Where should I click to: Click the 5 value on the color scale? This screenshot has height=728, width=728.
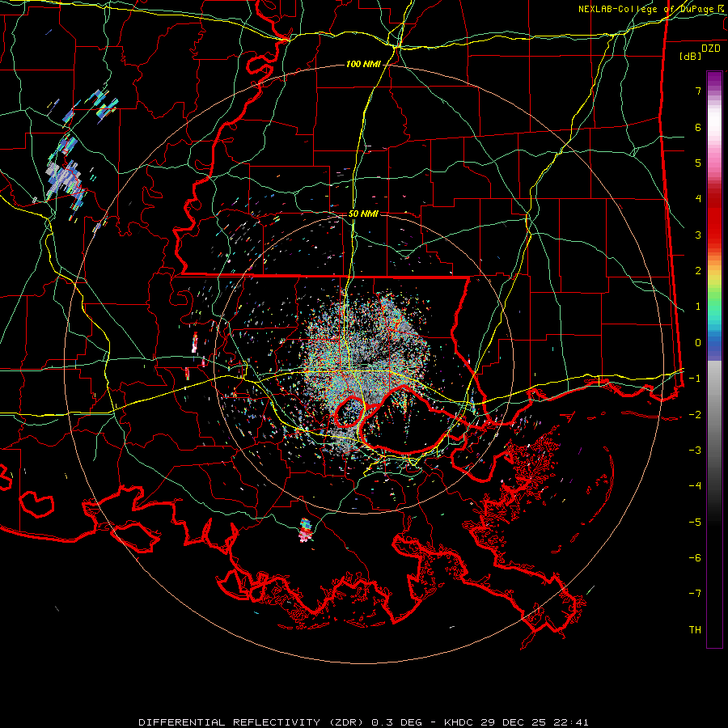[698, 163]
